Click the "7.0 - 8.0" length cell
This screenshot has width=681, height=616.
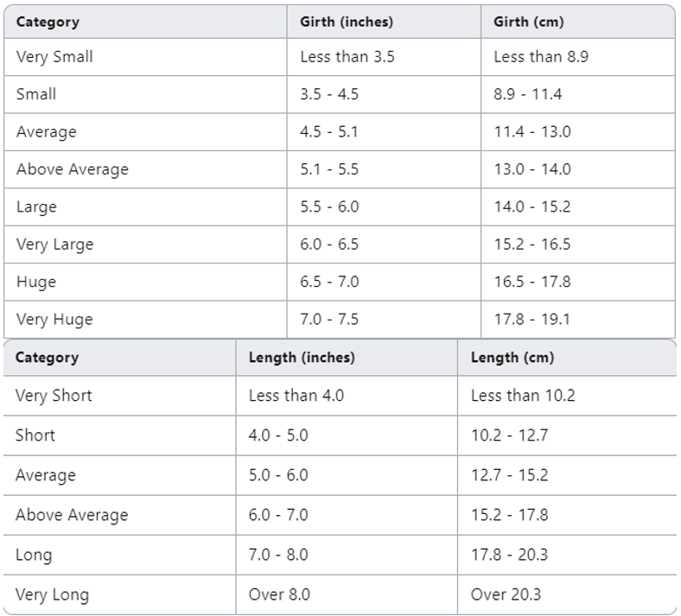(x=278, y=555)
